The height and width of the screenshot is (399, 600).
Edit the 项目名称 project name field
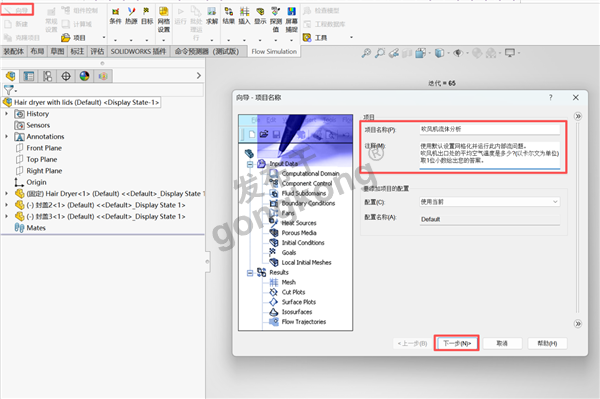[489, 129]
